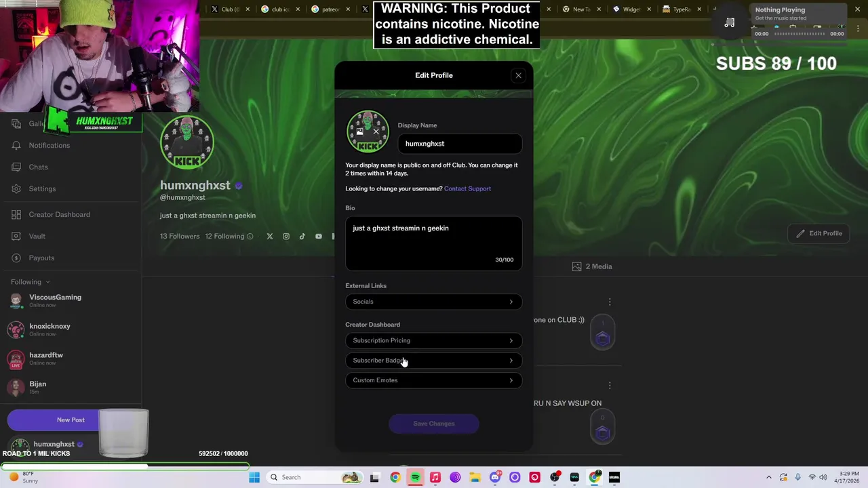The width and height of the screenshot is (868, 488).
Task: Open the TikTok profile social icon
Action: pos(302,237)
